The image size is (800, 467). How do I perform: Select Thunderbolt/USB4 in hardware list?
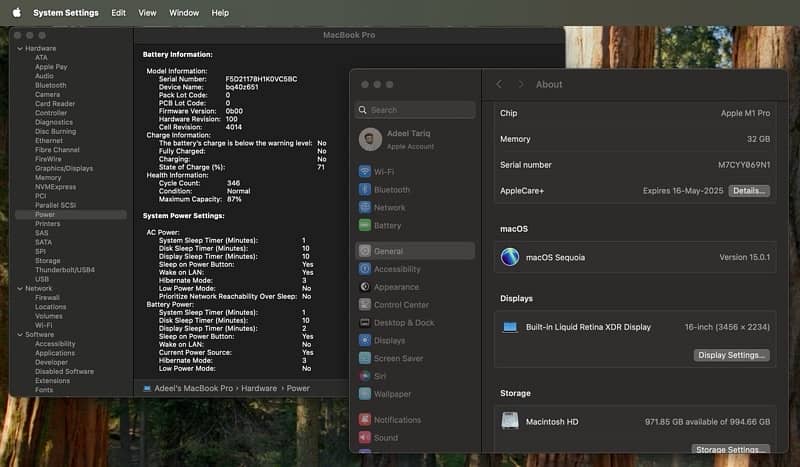point(64,270)
